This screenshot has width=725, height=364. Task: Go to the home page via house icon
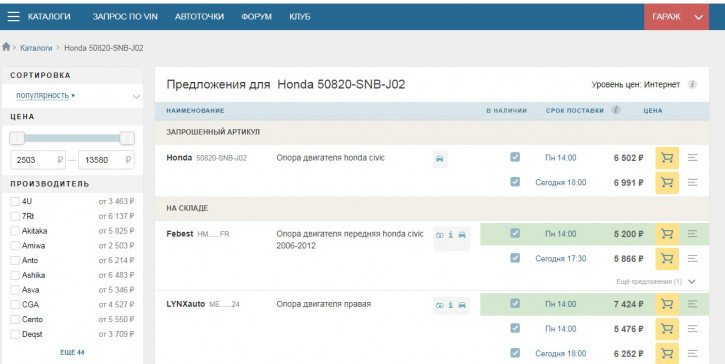[x=6, y=47]
